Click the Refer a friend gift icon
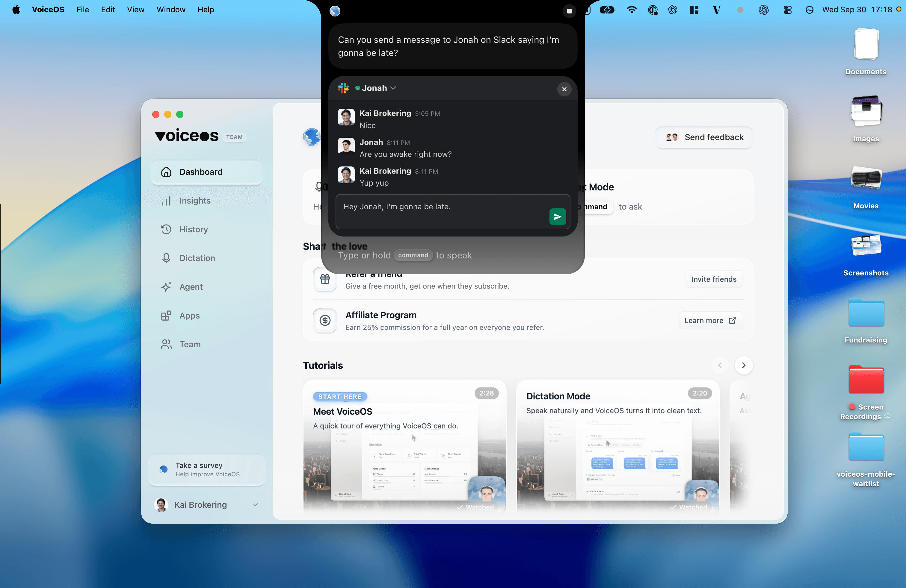This screenshot has height=588, width=906. tap(325, 279)
